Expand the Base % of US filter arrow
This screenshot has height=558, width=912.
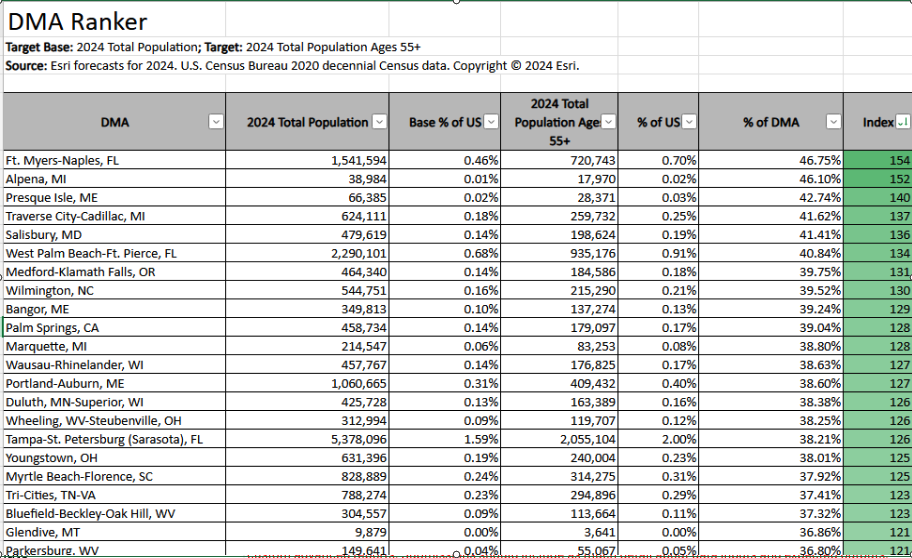point(490,122)
